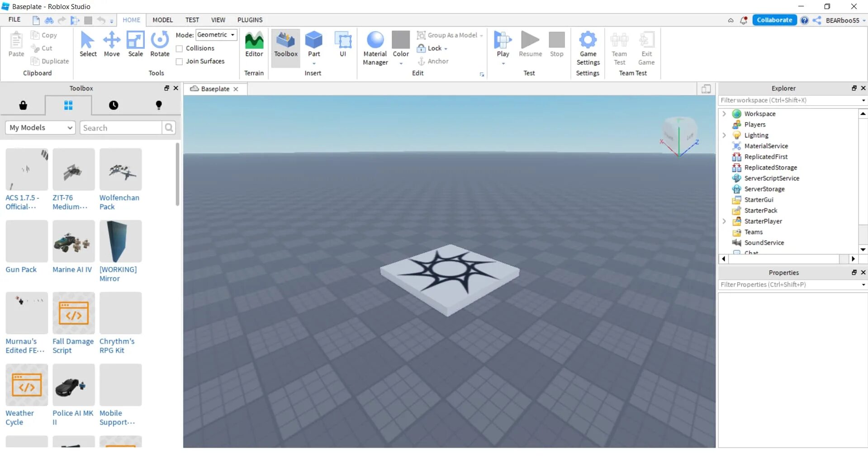This screenshot has height=458, width=868.
Task: Expand the Lighting tree node
Action: [724, 135]
